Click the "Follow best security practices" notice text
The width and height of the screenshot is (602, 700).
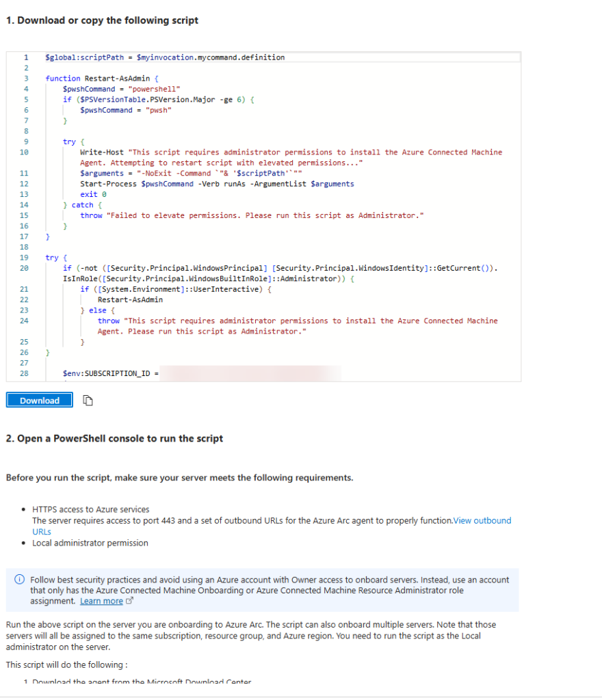coord(270,590)
